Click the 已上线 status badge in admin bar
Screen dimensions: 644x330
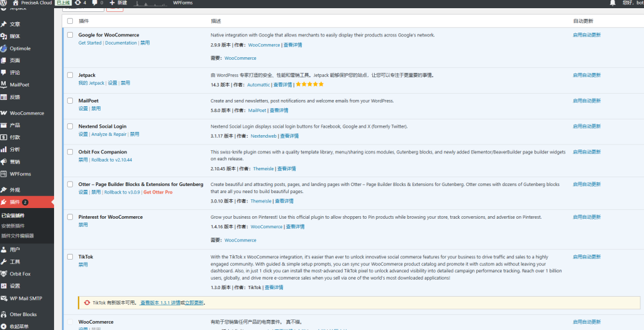tap(63, 3)
